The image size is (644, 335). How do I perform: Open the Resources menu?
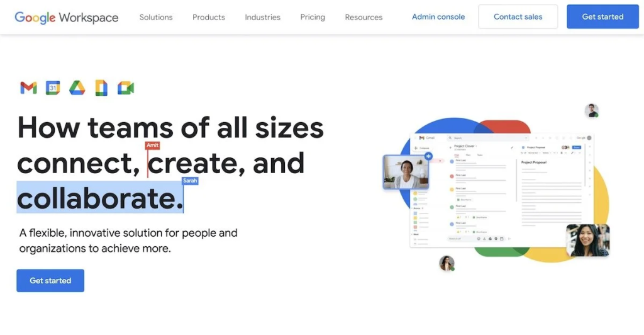tap(364, 17)
